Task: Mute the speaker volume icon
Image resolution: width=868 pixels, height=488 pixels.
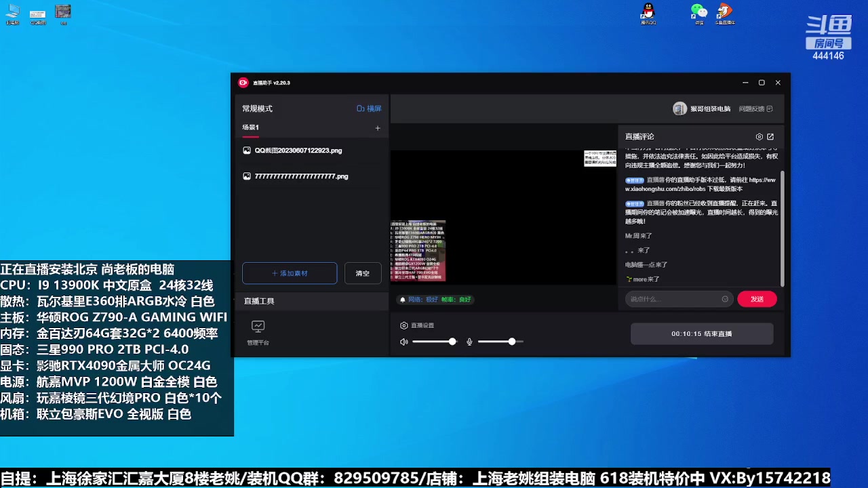Action: [x=404, y=342]
